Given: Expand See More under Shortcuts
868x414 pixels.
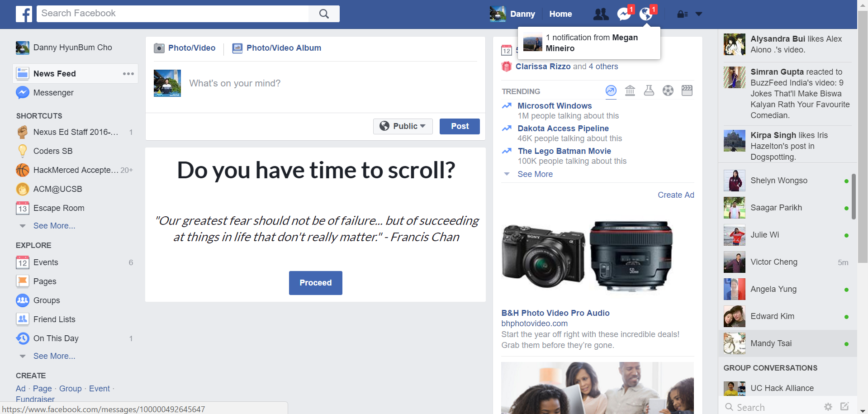Looking at the screenshot, I should 54,226.
